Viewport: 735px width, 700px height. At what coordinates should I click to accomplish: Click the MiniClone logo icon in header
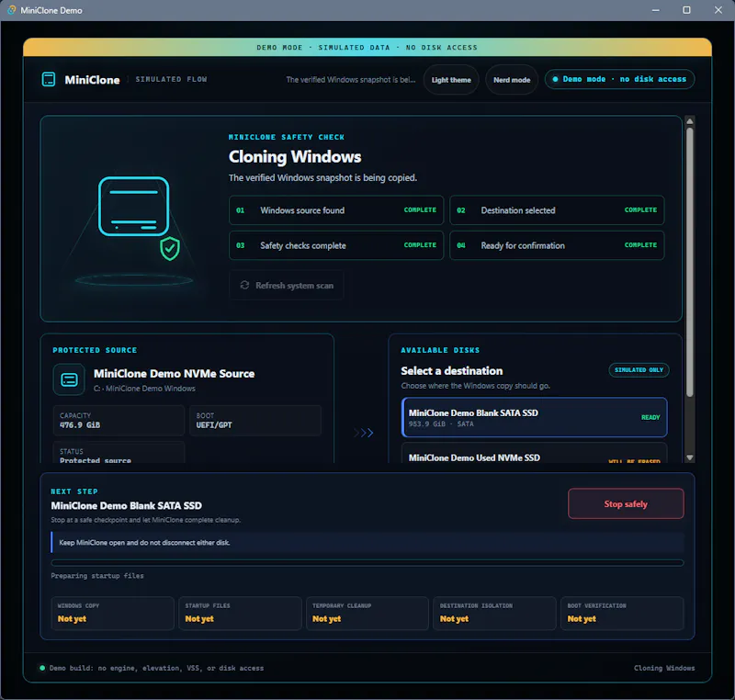49,79
